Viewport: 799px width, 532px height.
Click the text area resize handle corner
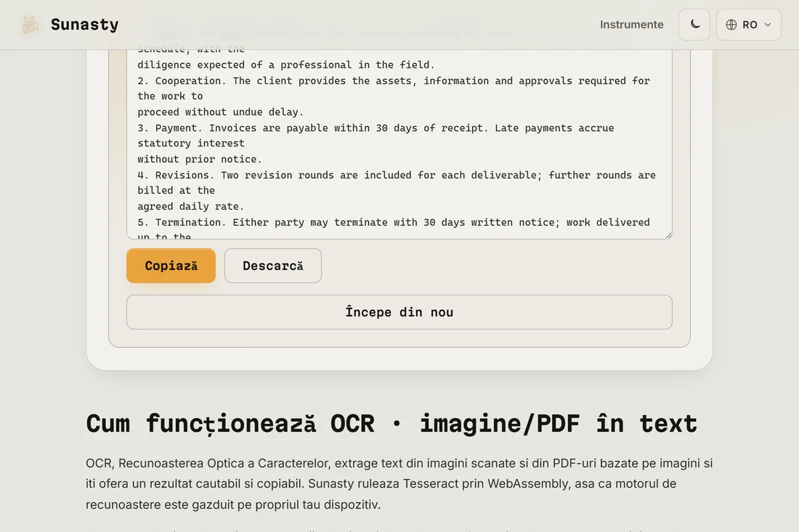point(668,234)
